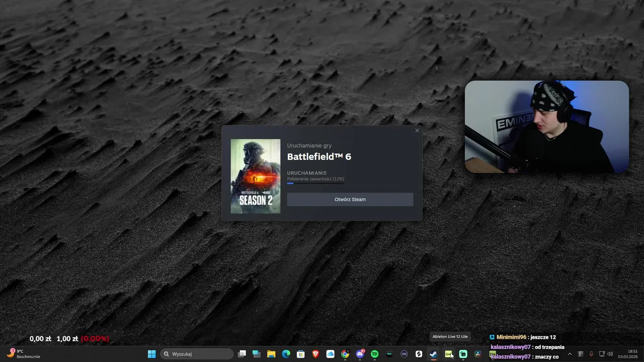Open the weather widget showing 9°C
Screen dimensions: 644x362
click(23, 354)
